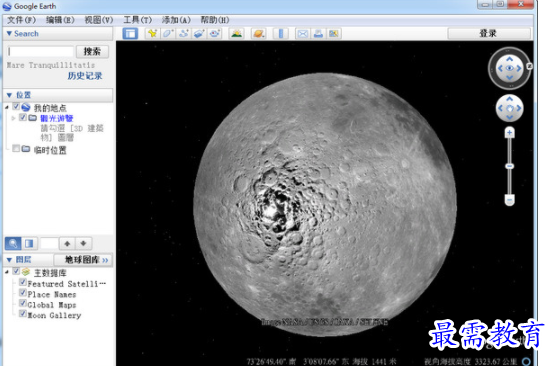Select the 主数据库 tree item label
The width and height of the screenshot is (553, 366).
point(50,273)
